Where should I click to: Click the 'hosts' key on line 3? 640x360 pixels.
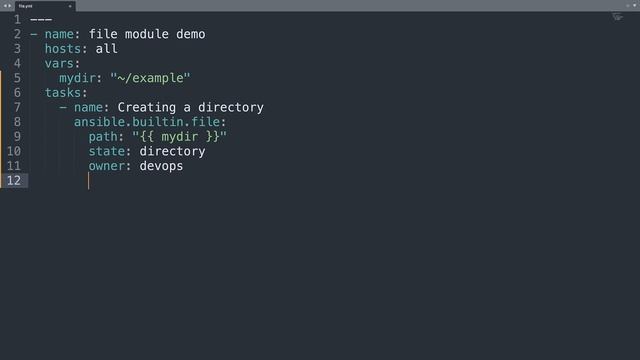63,49
